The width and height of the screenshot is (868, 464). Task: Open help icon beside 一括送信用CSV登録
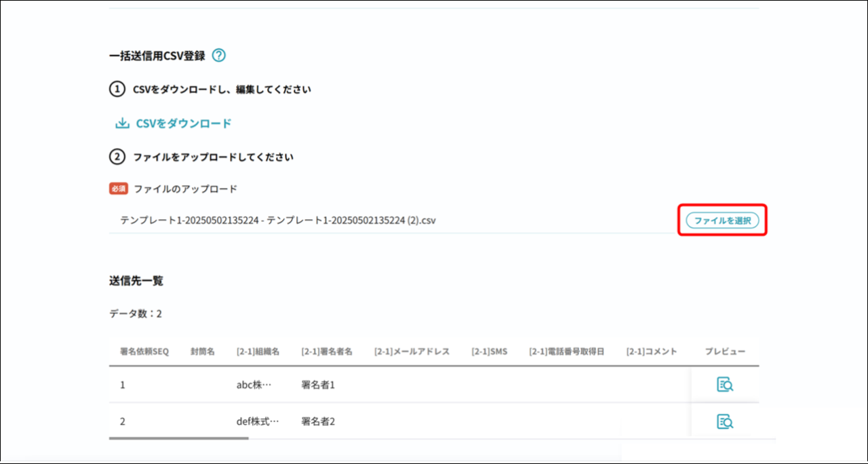(218, 56)
